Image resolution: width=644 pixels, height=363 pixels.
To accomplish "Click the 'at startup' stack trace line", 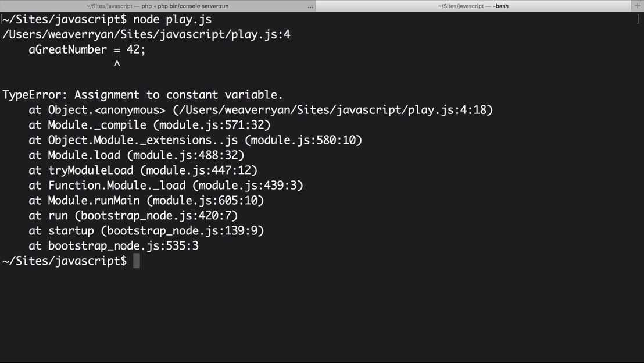I will (x=146, y=230).
